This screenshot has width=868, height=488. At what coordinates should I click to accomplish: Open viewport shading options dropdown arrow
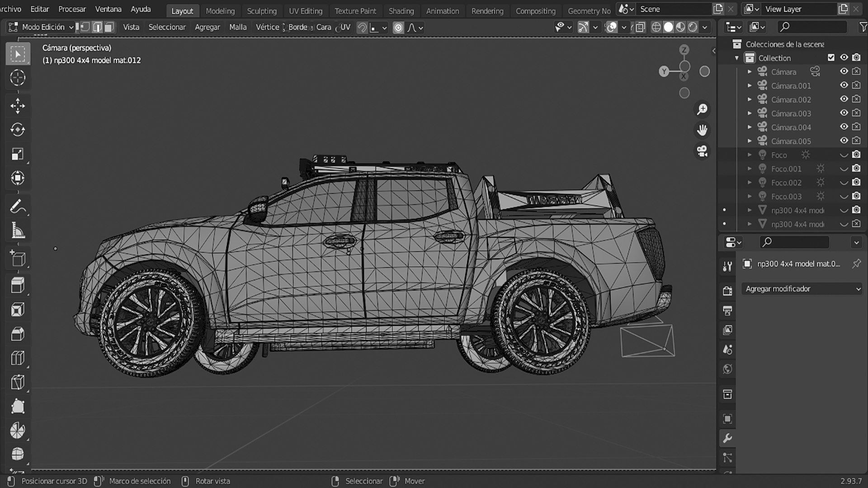click(x=704, y=28)
